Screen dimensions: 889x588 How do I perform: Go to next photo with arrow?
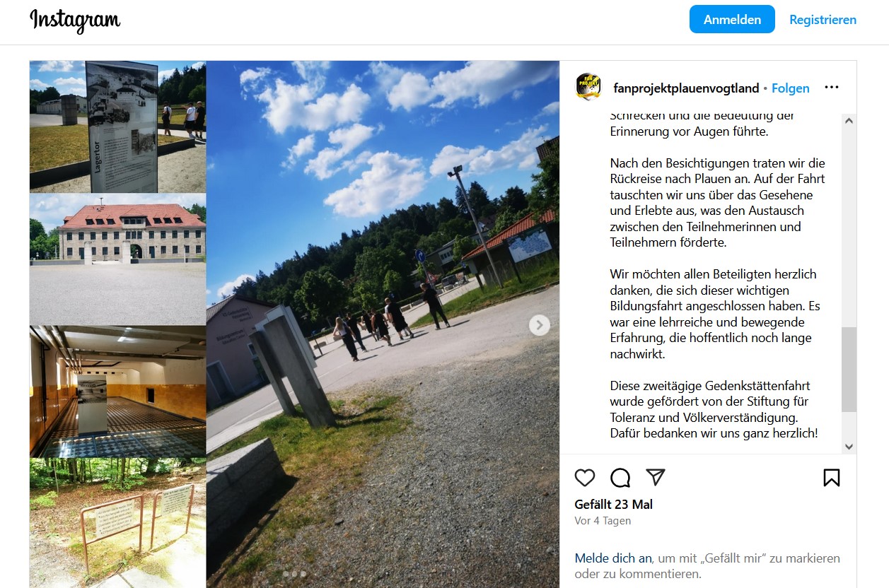pyautogui.click(x=540, y=324)
